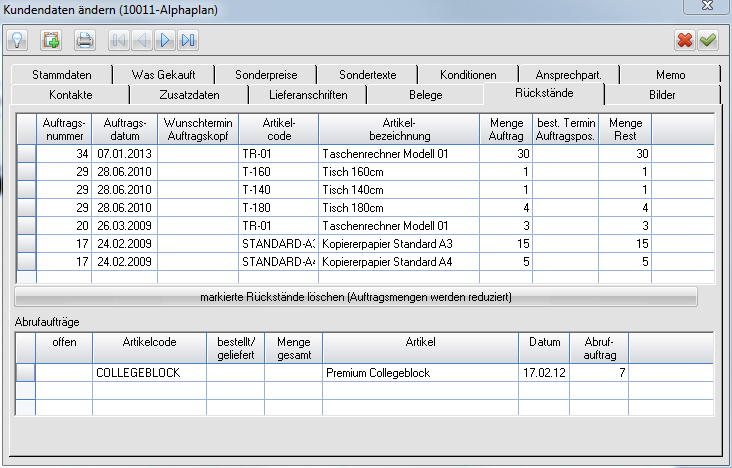
Task: Click the light bulb help icon
Action: (x=17, y=40)
